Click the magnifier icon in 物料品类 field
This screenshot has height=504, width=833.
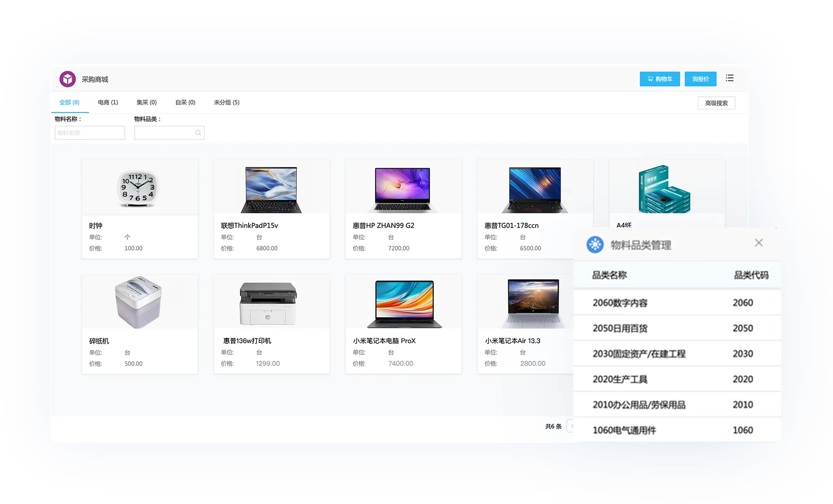[x=198, y=133]
